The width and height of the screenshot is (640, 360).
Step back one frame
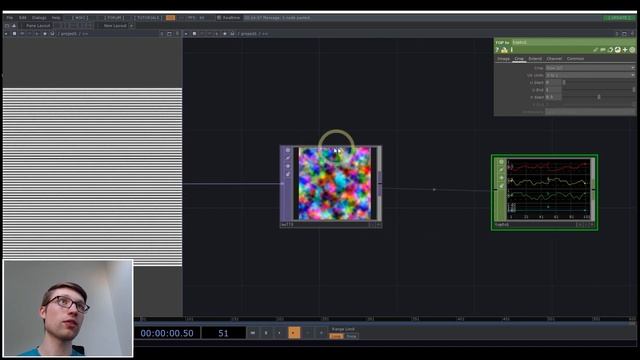[308, 333]
